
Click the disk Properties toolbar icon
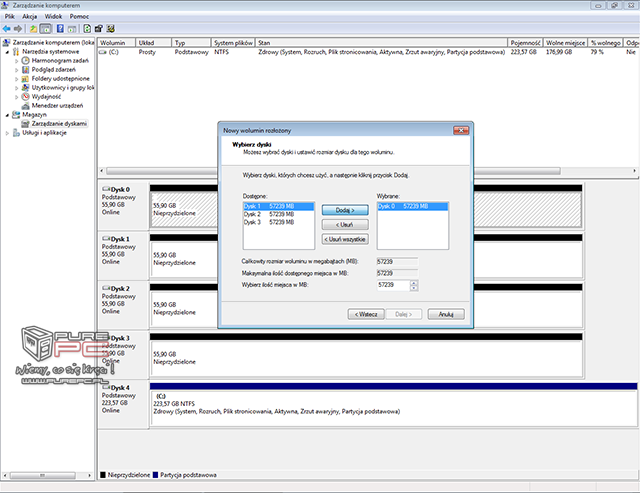coord(98,29)
